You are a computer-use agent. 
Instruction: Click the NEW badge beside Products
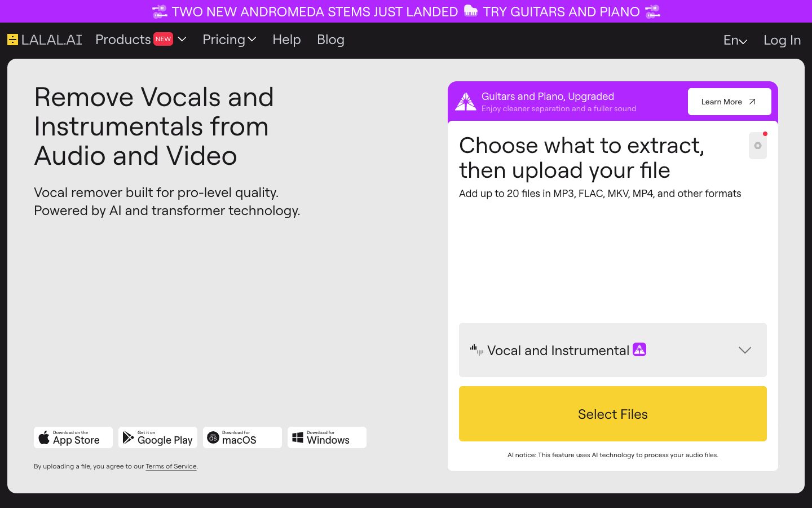point(164,39)
